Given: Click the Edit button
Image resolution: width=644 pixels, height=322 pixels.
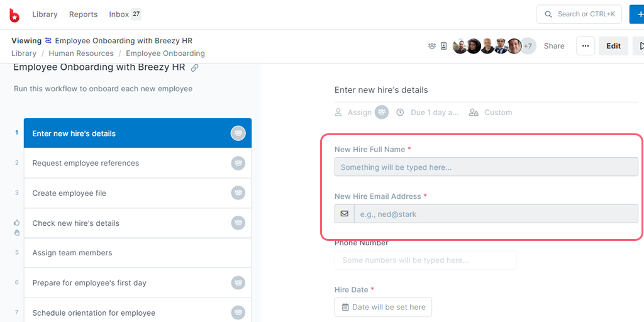Looking at the screenshot, I should (x=614, y=46).
